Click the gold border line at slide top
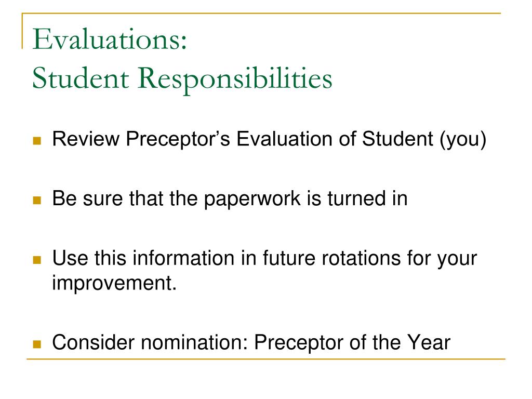Screen dimensions: 532x399 (261, 13)
